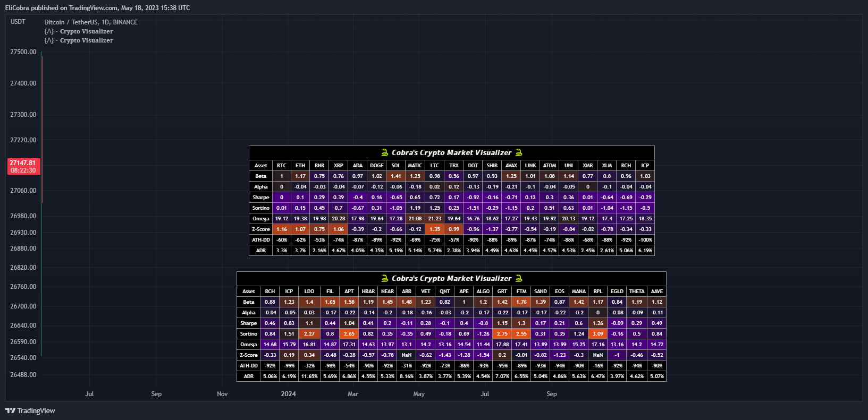
Task: Click the LDO column header
Action: [309, 292]
